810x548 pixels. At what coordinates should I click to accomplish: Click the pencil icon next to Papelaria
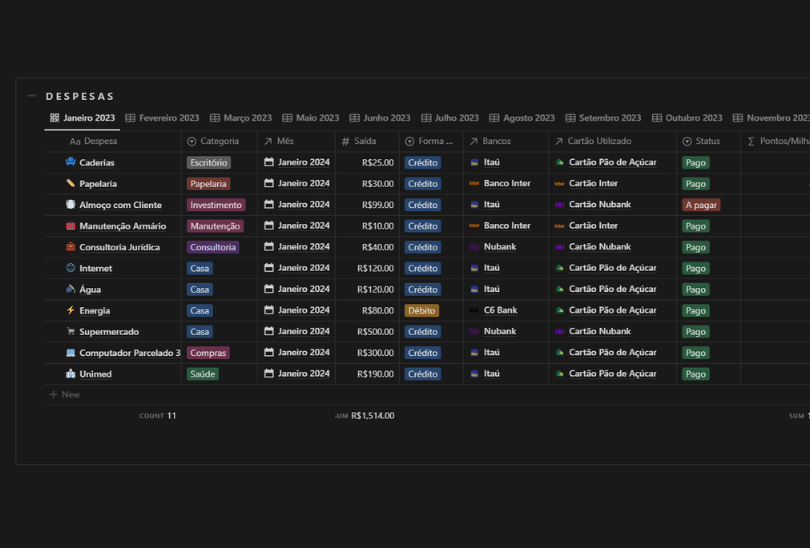pyautogui.click(x=71, y=184)
